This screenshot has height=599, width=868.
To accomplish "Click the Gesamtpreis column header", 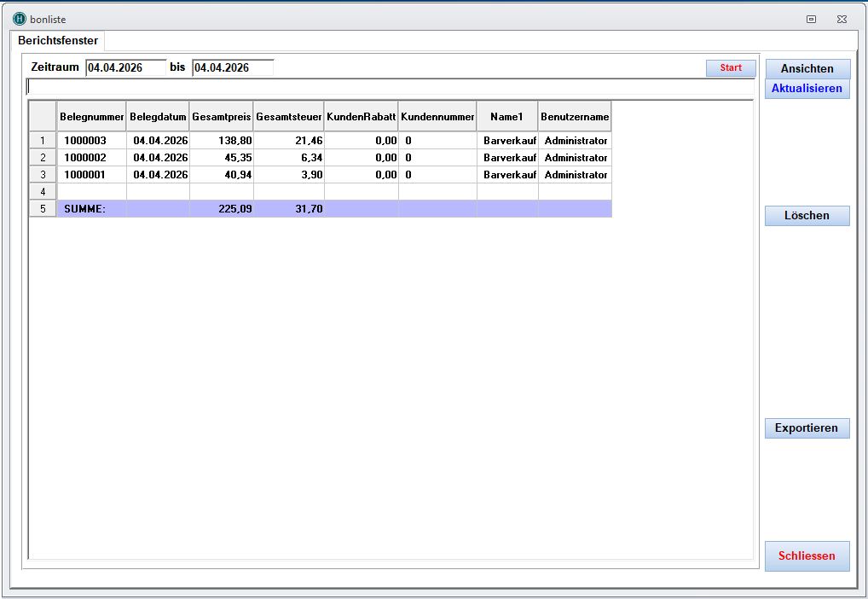I will point(222,116).
